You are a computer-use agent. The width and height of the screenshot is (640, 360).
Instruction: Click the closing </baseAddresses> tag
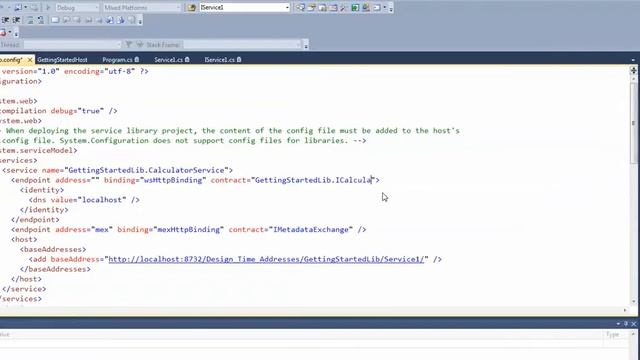tap(55, 269)
